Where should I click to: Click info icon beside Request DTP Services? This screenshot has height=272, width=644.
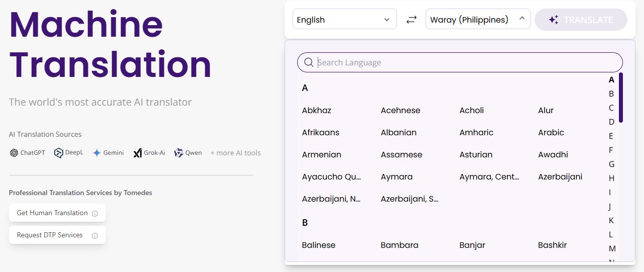pyautogui.click(x=95, y=235)
